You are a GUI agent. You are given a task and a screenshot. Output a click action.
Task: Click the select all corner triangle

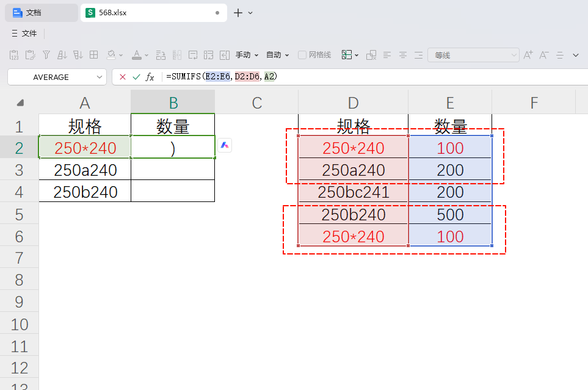click(20, 103)
